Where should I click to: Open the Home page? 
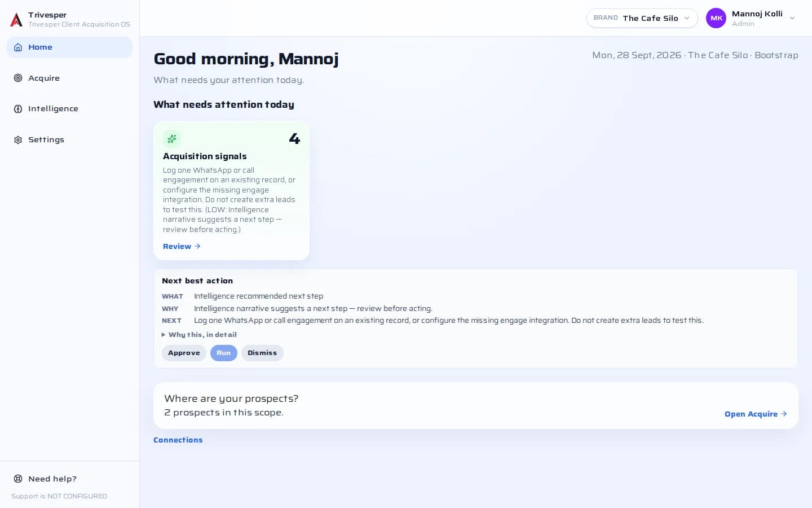tap(69, 47)
